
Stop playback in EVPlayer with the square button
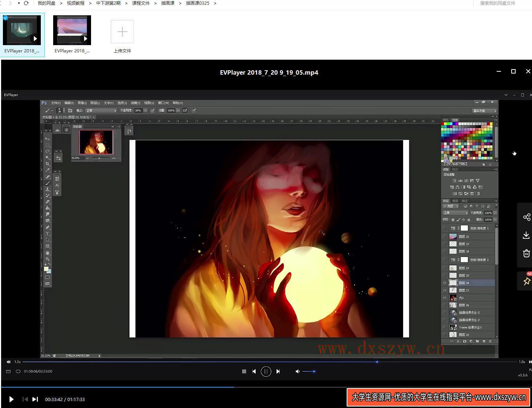244,371
